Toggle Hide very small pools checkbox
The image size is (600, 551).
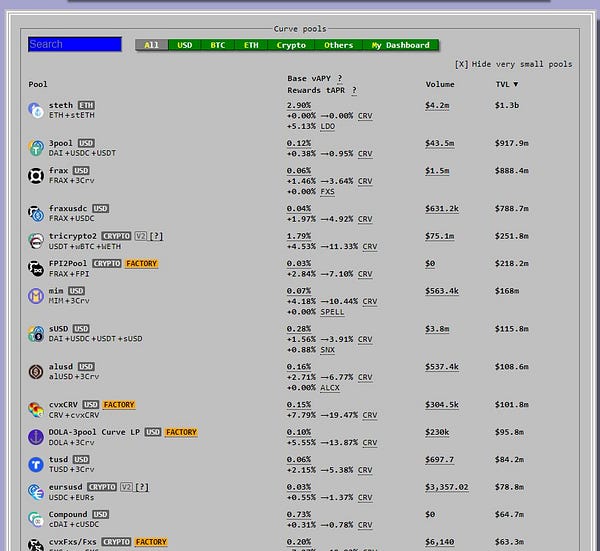click(x=461, y=64)
